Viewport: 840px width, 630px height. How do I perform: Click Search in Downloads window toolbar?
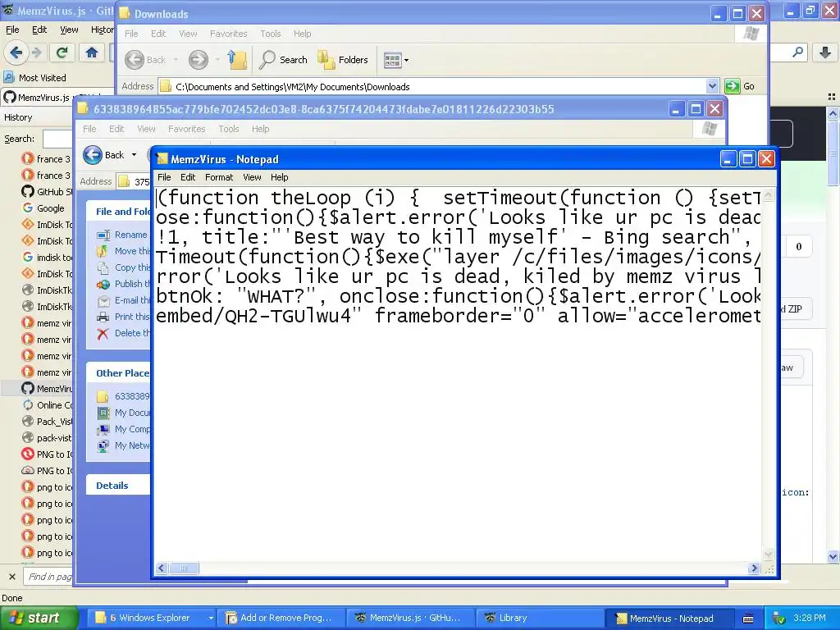coord(283,60)
